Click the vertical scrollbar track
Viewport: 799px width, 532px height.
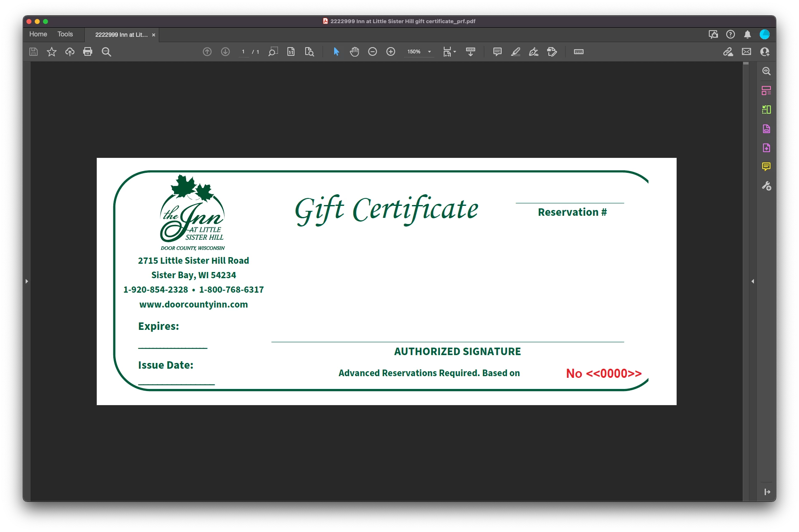(746, 289)
